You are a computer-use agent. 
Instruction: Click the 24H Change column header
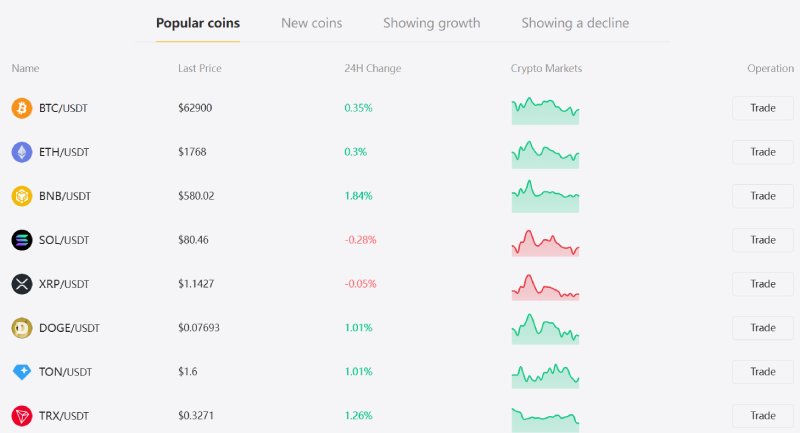(x=372, y=68)
